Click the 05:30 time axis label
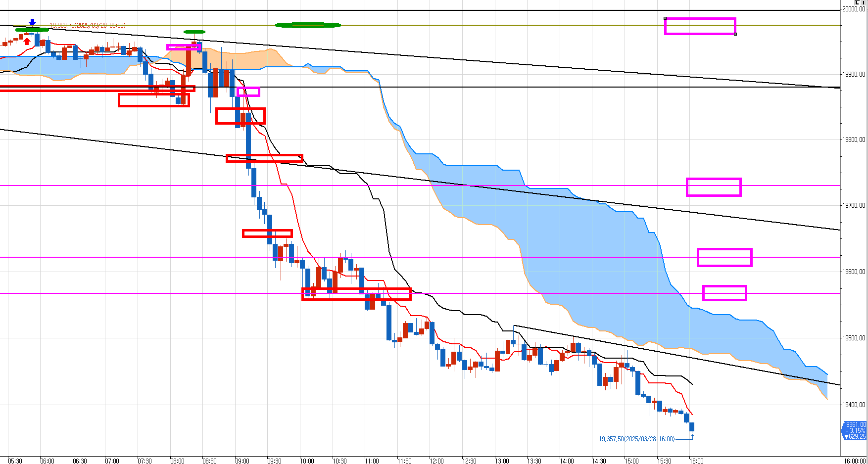 click(x=15, y=461)
